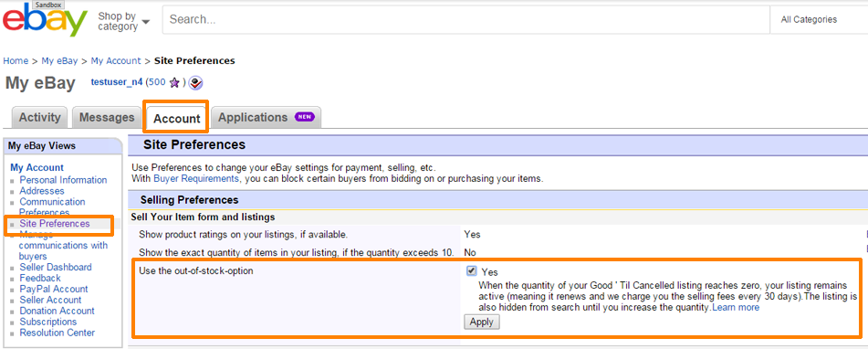The width and height of the screenshot is (868, 349).
Task: Open the Learn more link
Action: [x=736, y=308]
